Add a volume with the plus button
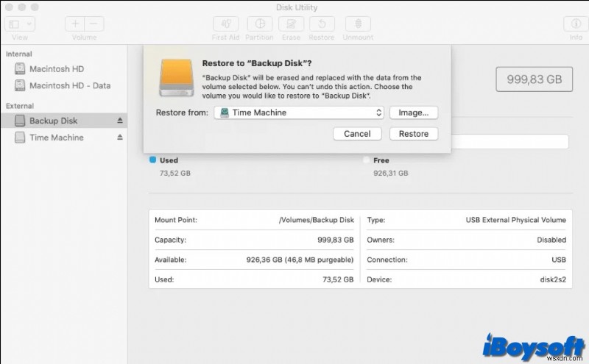Screen dimensions: 589x364 (x=75, y=24)
